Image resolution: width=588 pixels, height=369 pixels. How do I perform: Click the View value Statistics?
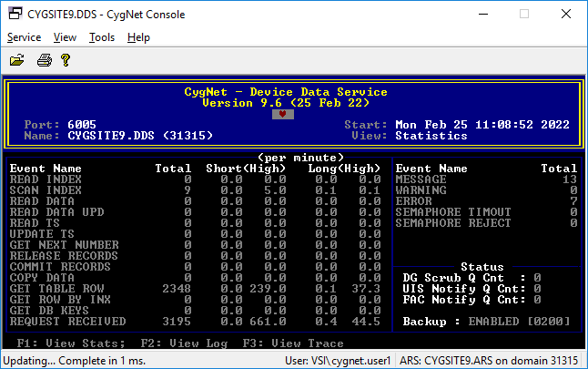(x=431, y=135)
